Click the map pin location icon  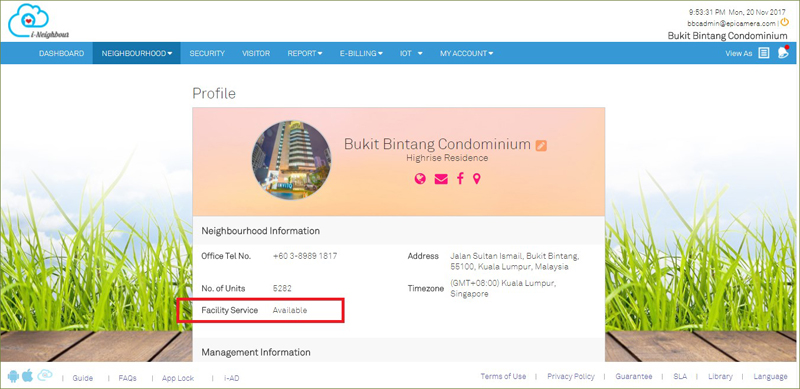click(477, 179)
